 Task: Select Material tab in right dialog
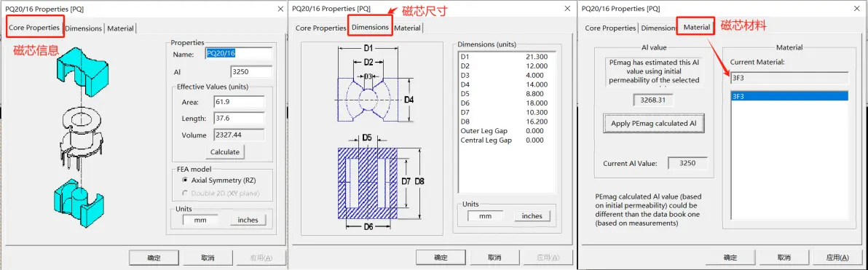696,27
